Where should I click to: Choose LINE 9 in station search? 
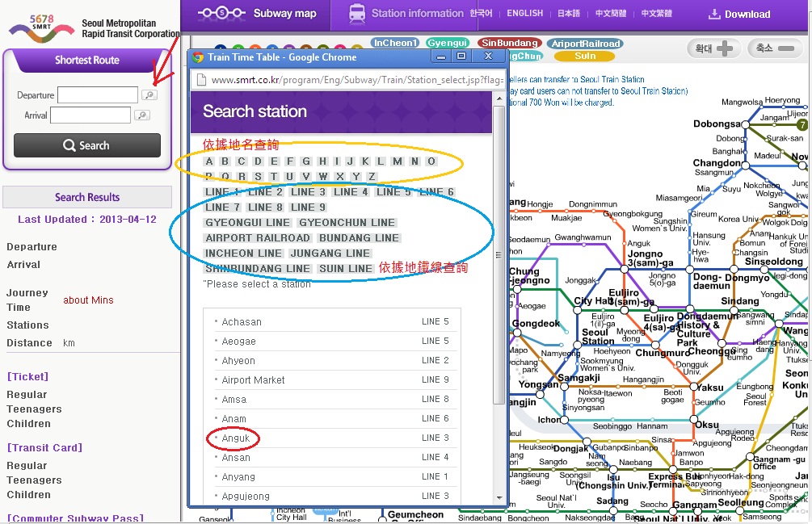(308, 208)
